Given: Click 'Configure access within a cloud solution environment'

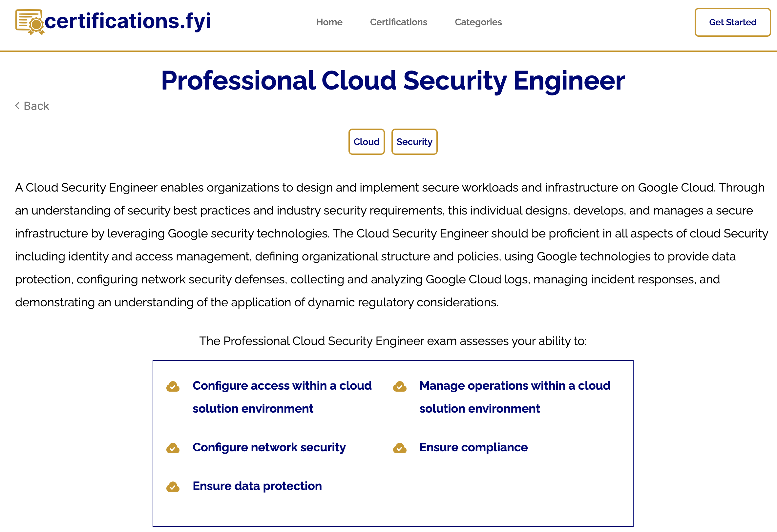Looking at the screenshot, I should tap(282, 397).
